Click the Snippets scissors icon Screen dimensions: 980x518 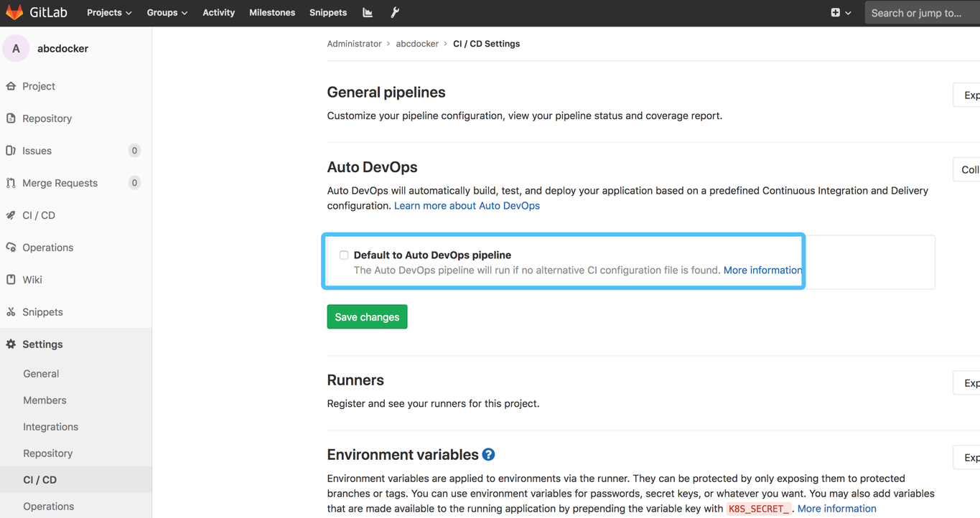point(11,312)
